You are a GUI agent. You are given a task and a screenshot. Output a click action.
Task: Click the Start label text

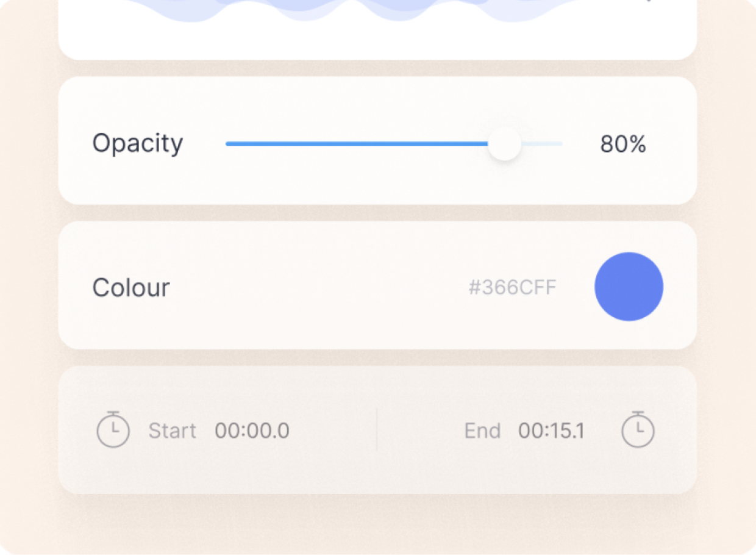pyautogui.click(x=173, y=431)
